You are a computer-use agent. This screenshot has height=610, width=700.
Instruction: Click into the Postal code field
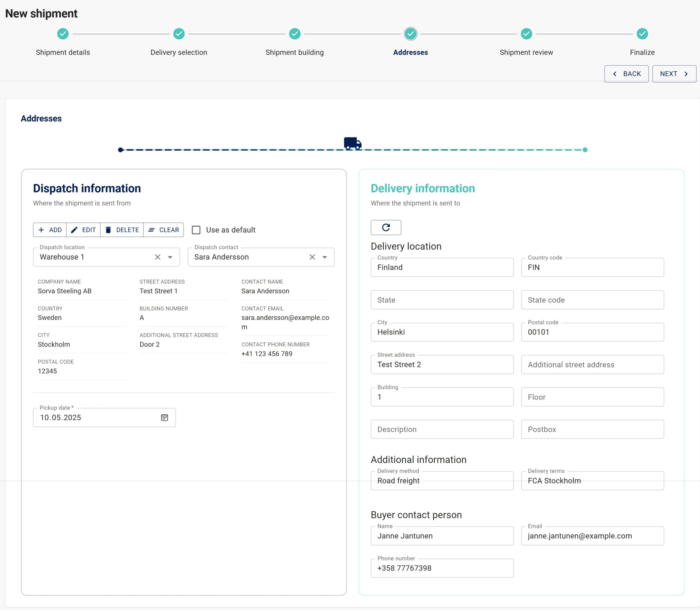click(x=592, y=332)
